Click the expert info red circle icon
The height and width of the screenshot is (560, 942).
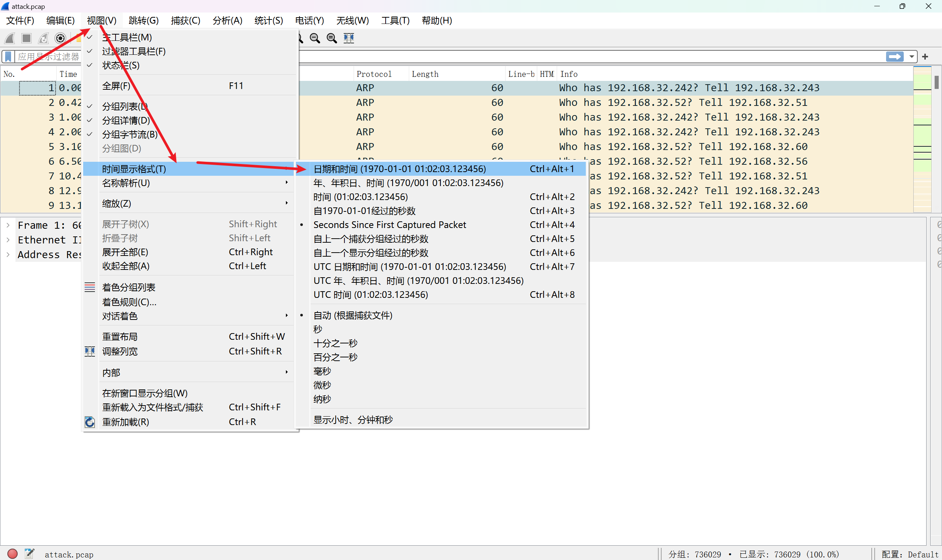(x=13, y=554)
